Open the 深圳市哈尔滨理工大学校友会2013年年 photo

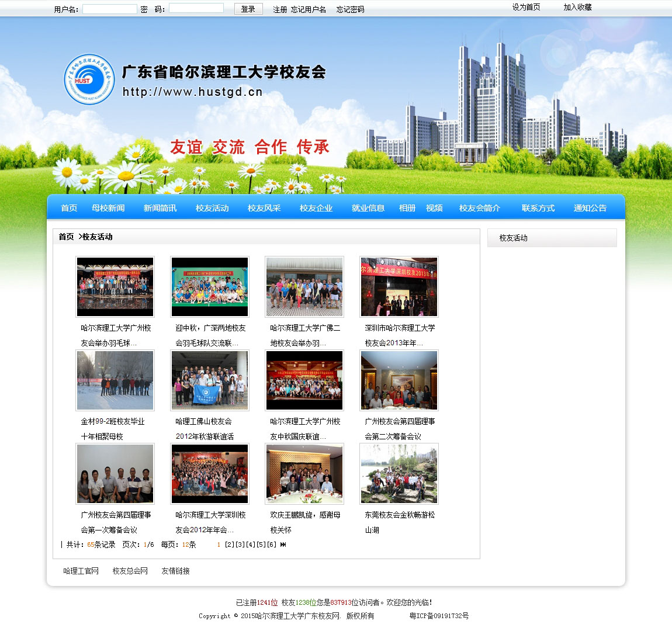point(399,287)
